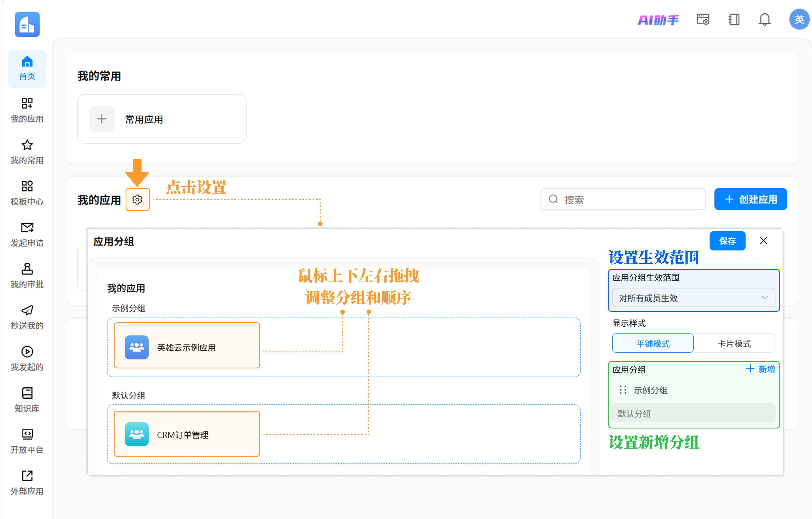
Task: Click the dropdown chevron of 应用分组生效范围
Action: 764,298
